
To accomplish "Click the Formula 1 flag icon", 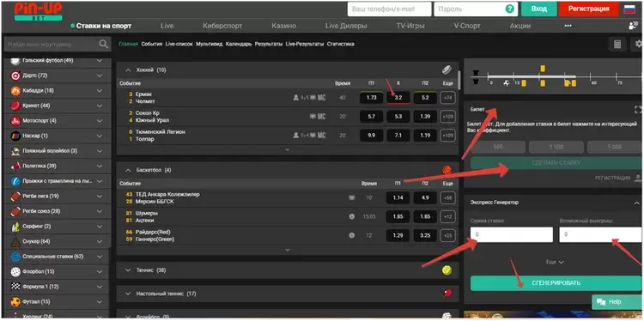I will coord(15,287).
